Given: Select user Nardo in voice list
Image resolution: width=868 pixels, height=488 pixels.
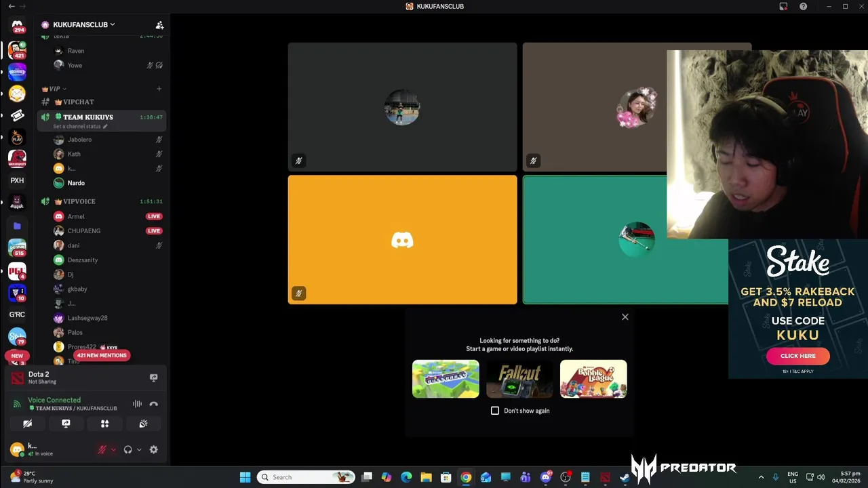Looking at the screenshot, I should tap(108, 183).
